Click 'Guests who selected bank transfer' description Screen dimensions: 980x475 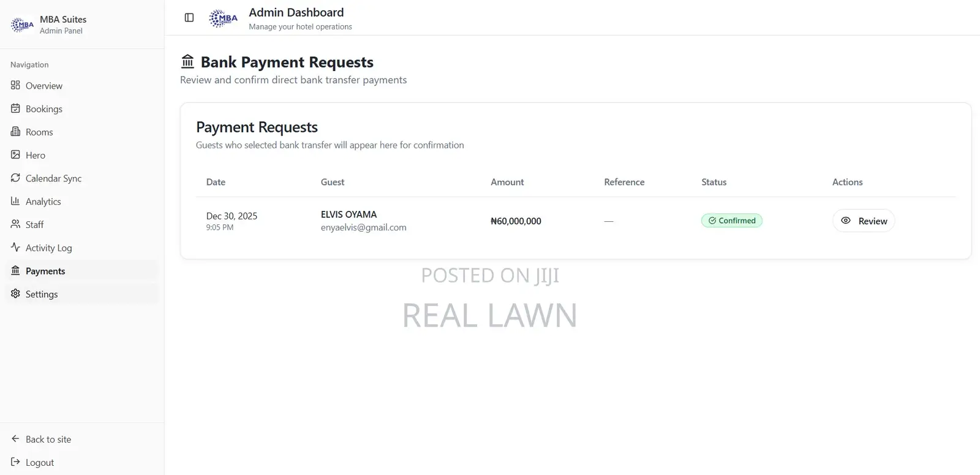coord(330,145)
